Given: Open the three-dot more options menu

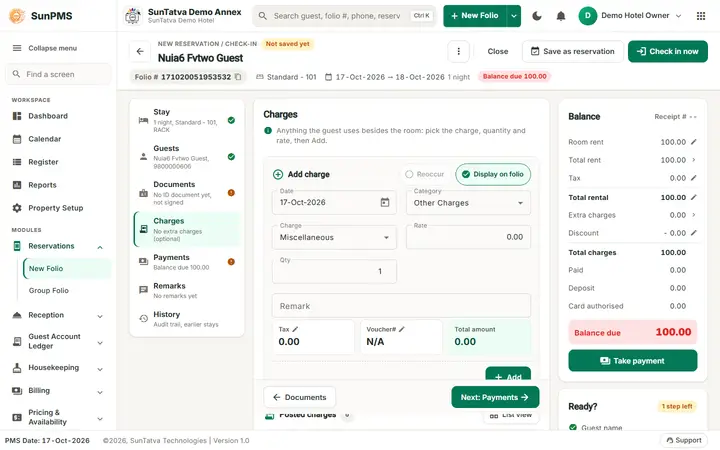Looking at the screenshot, I should [x=458, y=51].
